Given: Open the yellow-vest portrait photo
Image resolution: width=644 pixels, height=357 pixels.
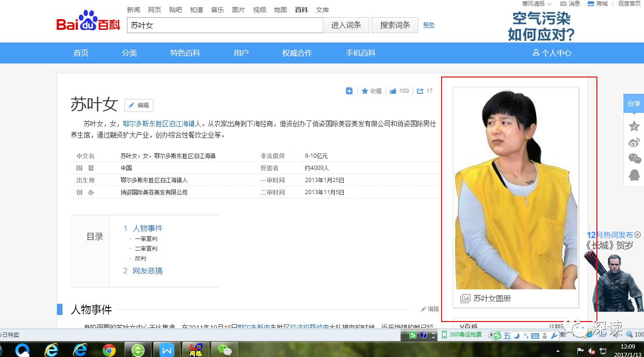Looking at the screenshot, I should click(x=516, y=189).
